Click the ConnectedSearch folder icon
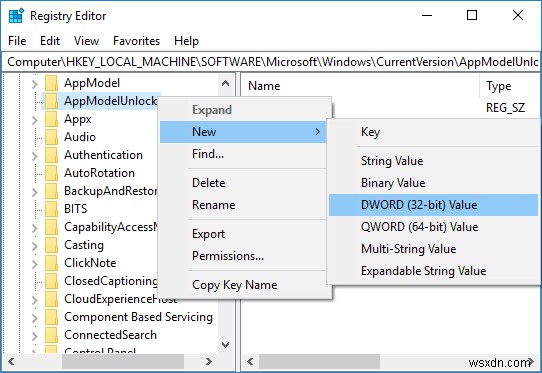The width and height of the screenshot is (542, 373). click(51, 335)
